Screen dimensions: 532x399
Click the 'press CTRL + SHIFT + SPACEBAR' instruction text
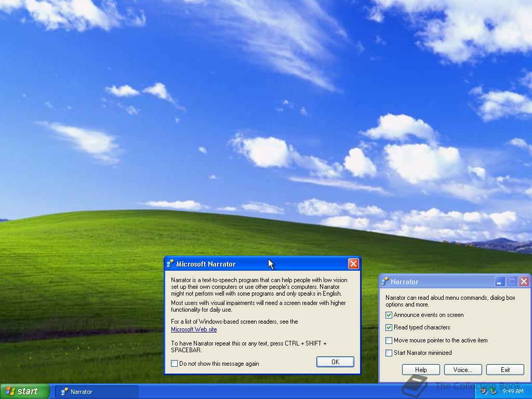click(x=249, y=347)
